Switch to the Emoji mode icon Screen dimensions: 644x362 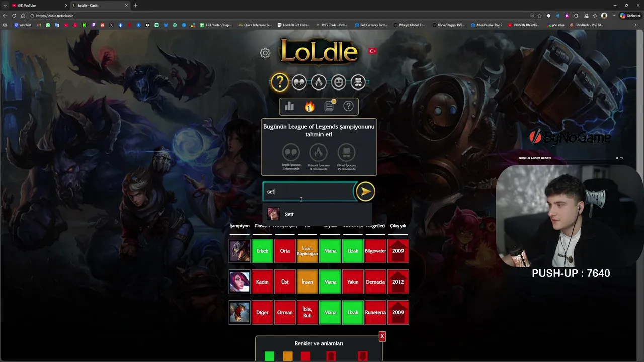pyautogui.click(x=338, y=82)
